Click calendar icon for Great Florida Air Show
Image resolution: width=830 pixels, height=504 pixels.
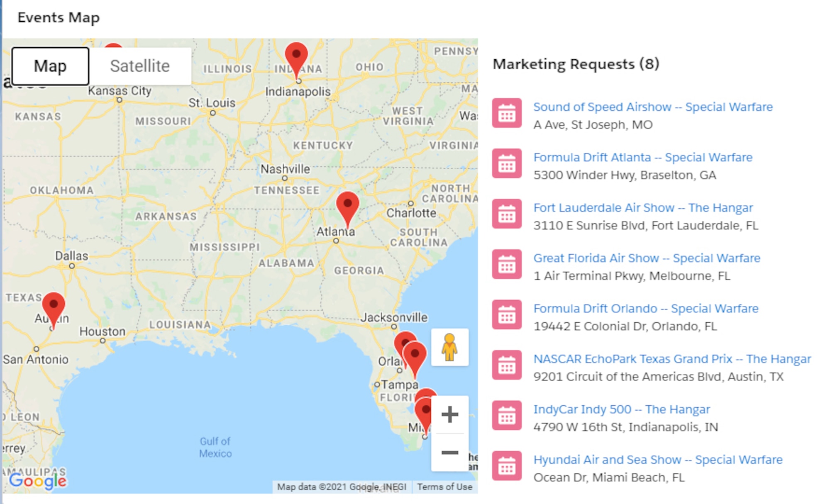click(x=507, y=264)
